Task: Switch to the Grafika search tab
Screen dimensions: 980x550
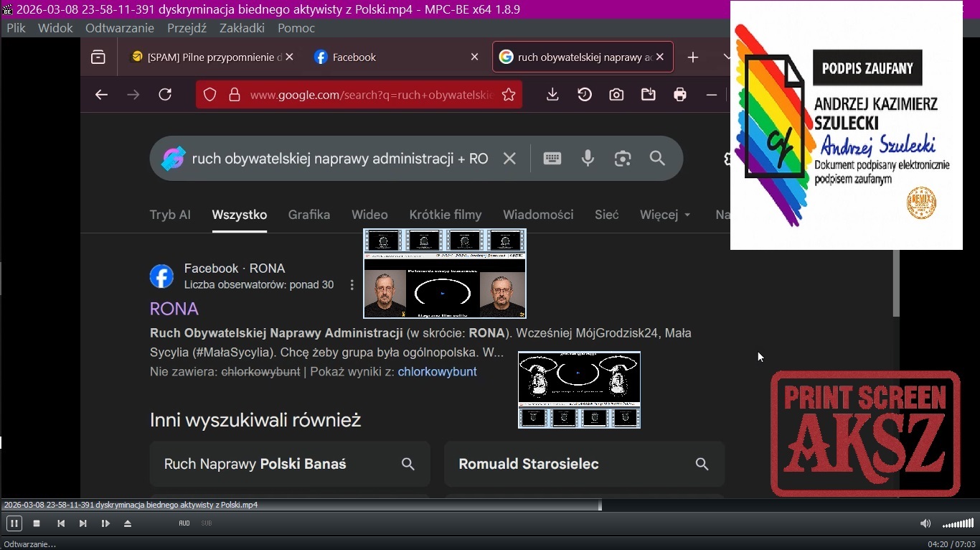Action: coord(309,215)
